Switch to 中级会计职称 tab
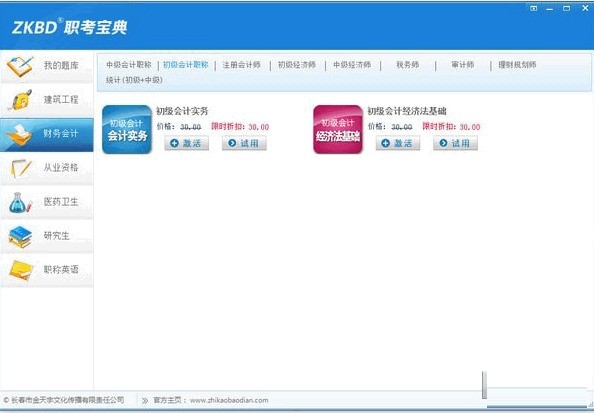This screenshot has width=594, height=413. pyautogui.click(x=129, y=65)
